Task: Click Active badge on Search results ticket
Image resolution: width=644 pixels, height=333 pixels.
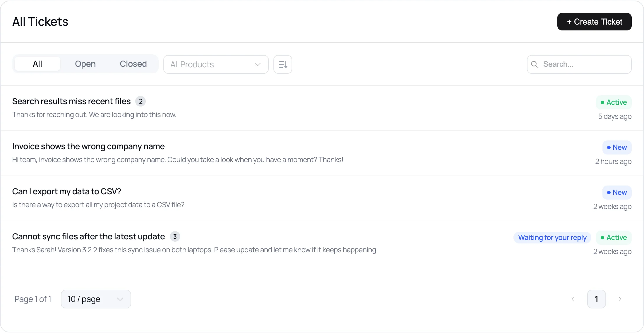Action: click(x=614, y=102)
